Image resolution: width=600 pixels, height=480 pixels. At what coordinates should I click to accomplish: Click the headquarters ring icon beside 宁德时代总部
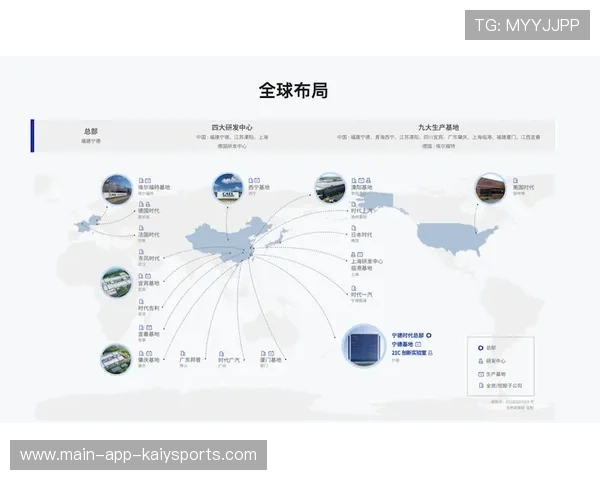(429, 335)
